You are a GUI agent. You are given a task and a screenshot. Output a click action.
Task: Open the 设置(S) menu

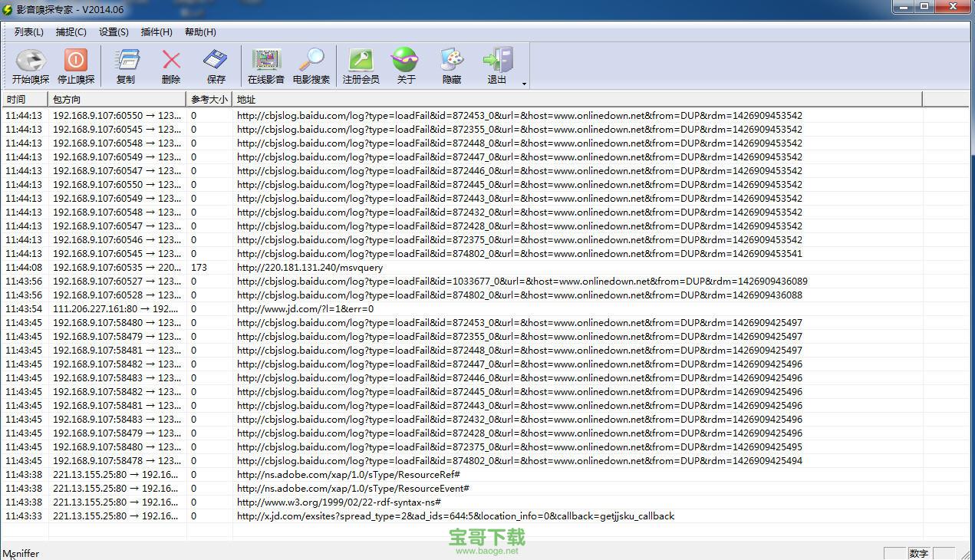point(114,32)
